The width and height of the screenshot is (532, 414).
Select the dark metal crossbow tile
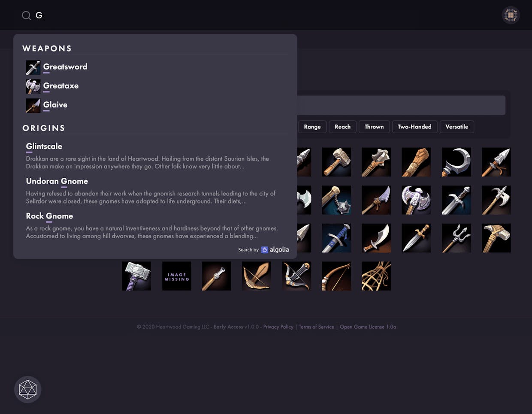coord(297,276)
